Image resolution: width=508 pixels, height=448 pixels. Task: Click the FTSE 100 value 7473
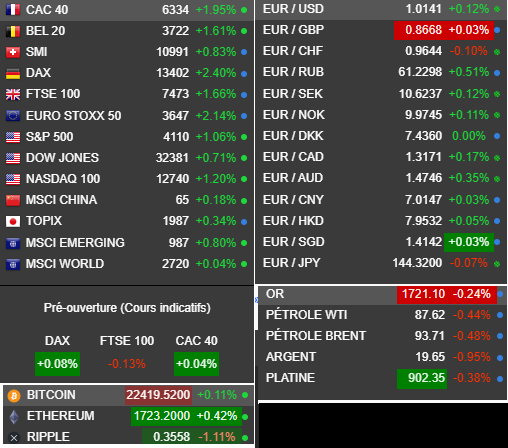click(176, 94)
